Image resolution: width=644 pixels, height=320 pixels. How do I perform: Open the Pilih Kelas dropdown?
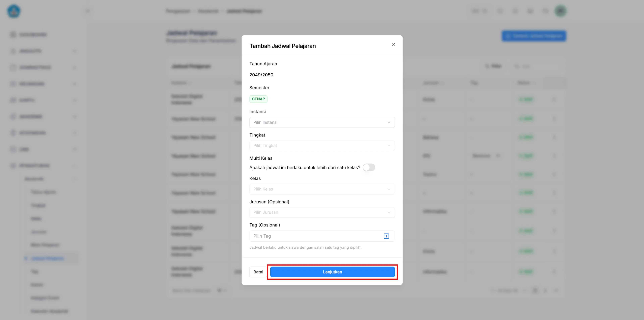tap(322, 189)
